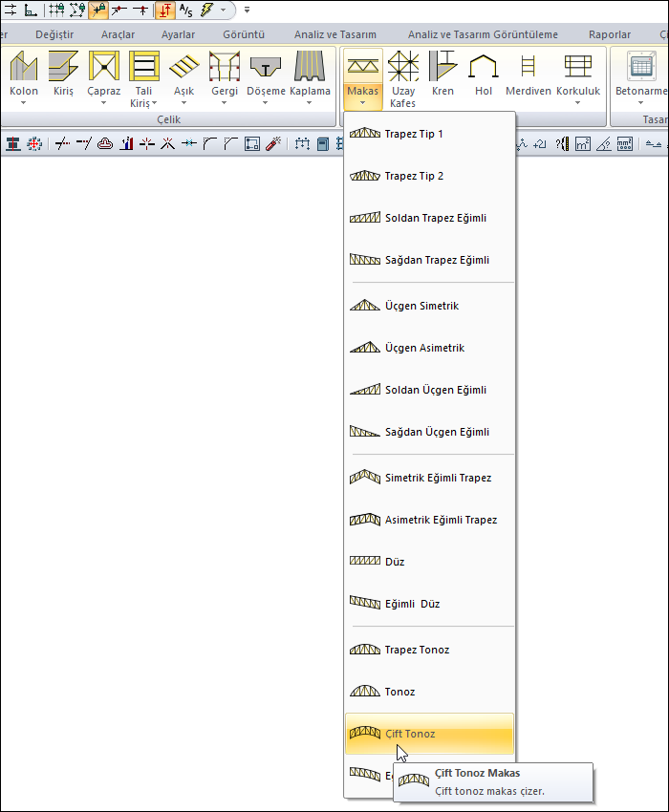669x812 pixels.
Task: Expand the Aşık purlin dropdown arrow
Action: (x=183, y=102)
